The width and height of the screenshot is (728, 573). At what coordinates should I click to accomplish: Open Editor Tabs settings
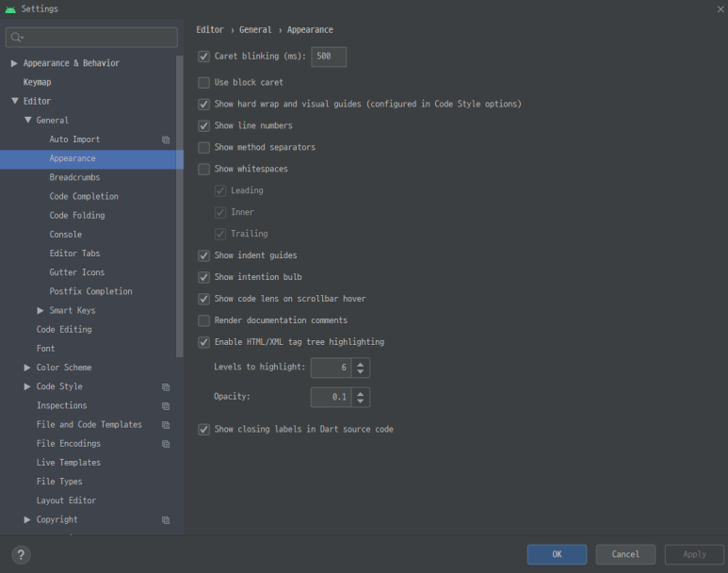coord(74,254)
